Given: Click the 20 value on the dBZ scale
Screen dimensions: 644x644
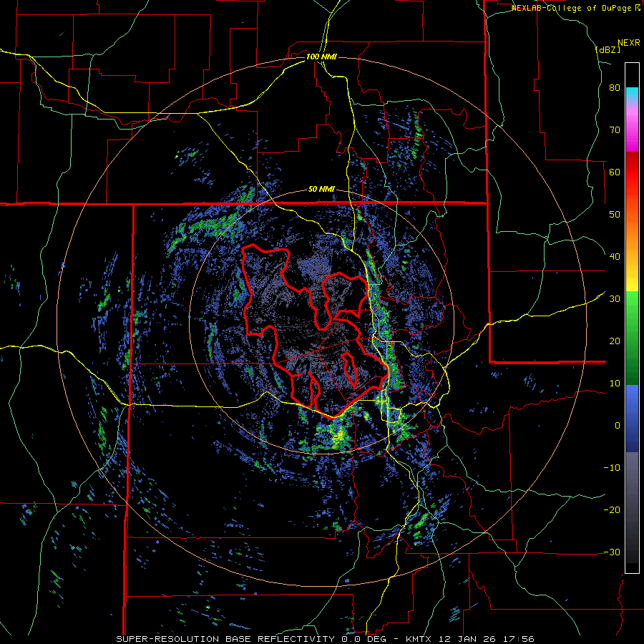Looking at the screenshot, I should click(x=615, y=341).
